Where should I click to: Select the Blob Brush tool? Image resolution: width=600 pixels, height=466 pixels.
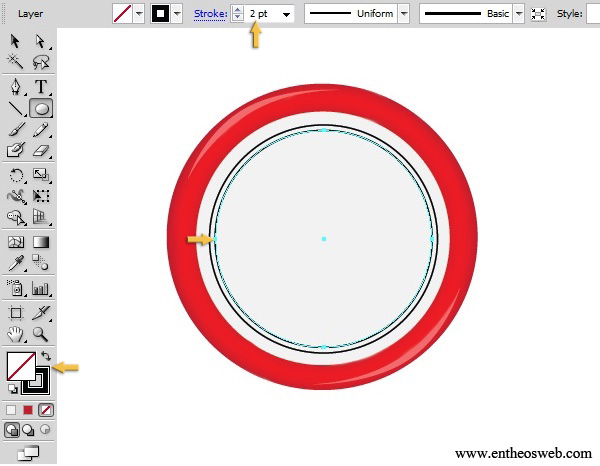(15, 150)
